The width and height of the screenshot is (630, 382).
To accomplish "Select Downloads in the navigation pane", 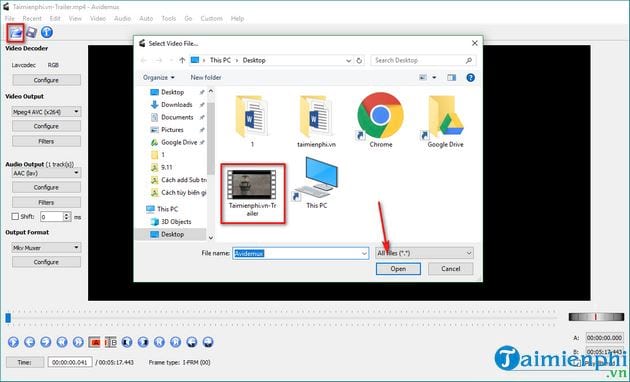I will [x=176, y=104].
